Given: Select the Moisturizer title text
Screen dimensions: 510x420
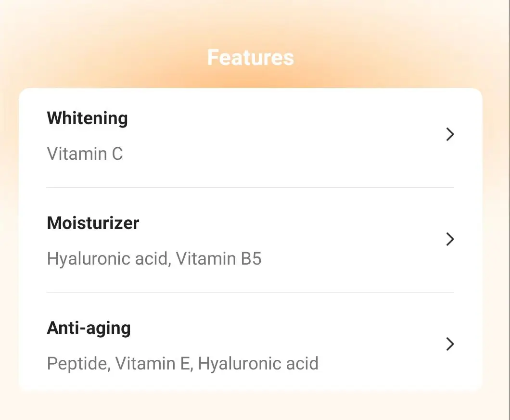Looking at the screenshot, I should tap(93, 223).
